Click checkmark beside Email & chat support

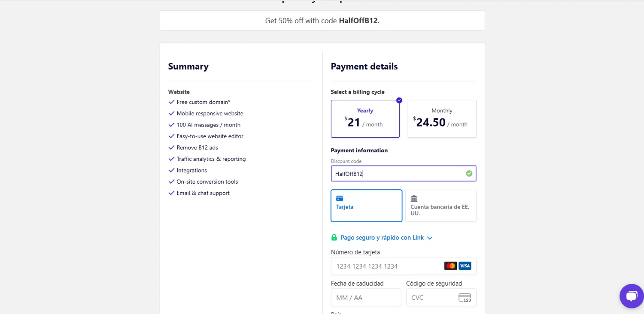[171, 193]
